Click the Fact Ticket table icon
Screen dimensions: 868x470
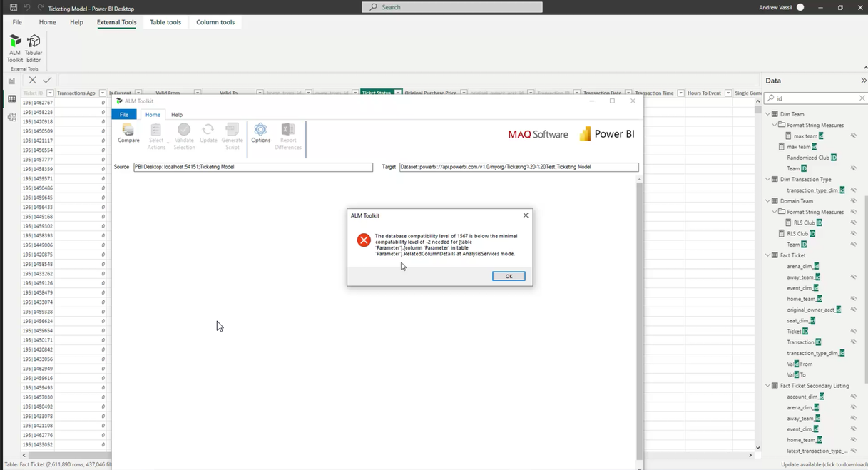pos(775,255)
